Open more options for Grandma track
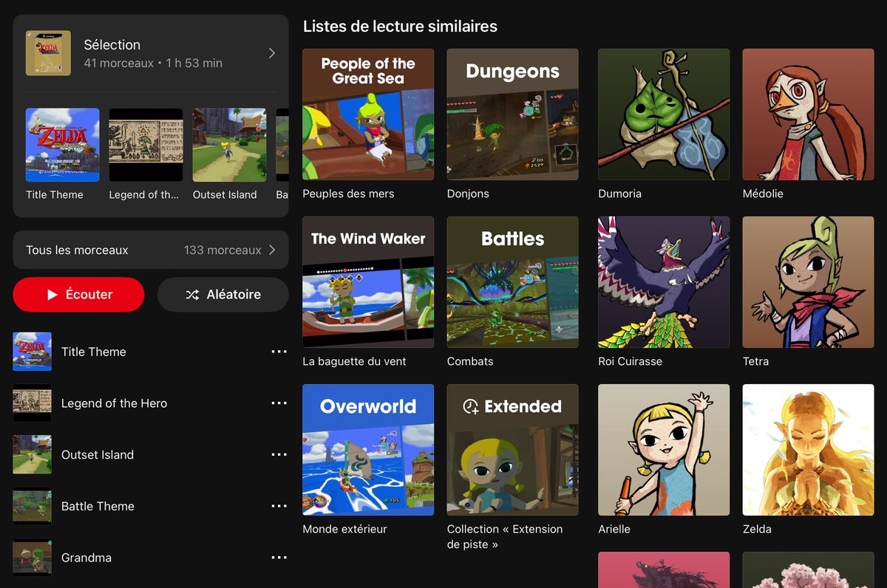Viewport: 887px width, 588px height. 279,558
